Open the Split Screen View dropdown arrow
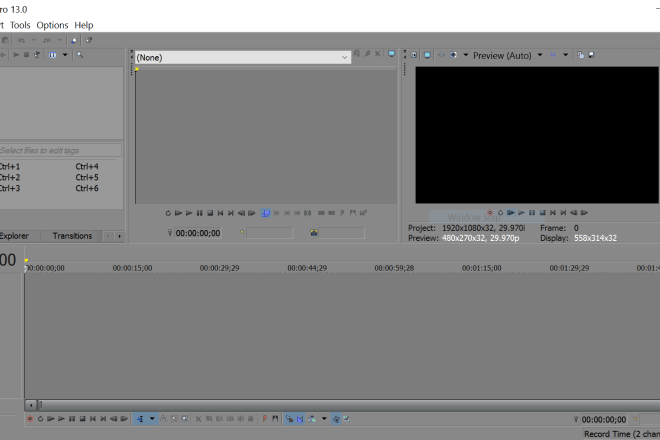 click(466, 55)
